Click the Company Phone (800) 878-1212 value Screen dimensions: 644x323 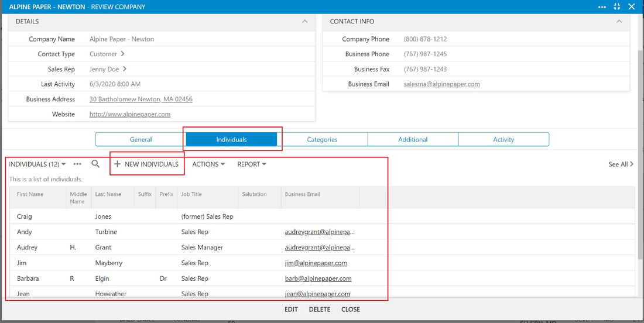click(426, 39)
